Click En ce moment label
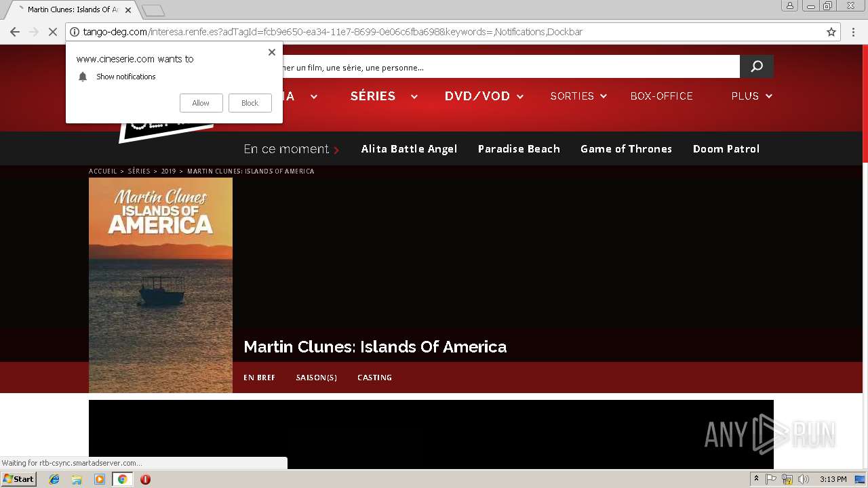Screen dimensions: 868x488 pos(286,149)
